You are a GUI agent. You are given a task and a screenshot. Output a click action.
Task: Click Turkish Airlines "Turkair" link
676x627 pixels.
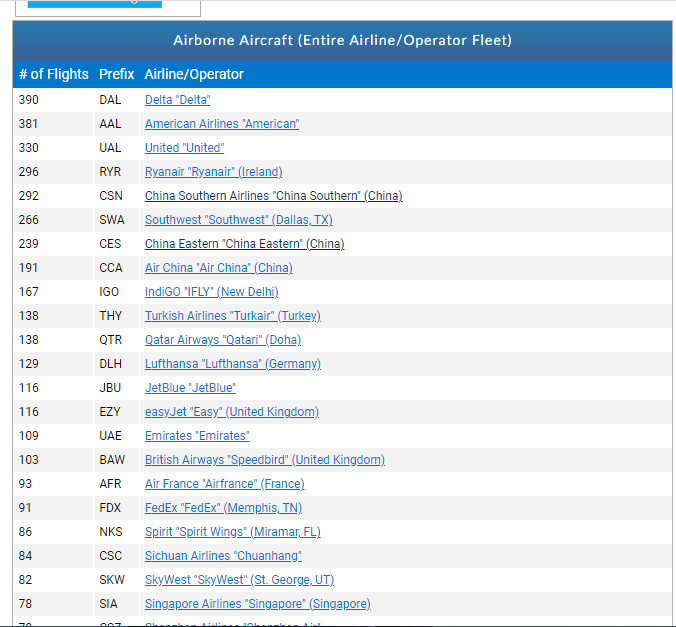(232, 316)
